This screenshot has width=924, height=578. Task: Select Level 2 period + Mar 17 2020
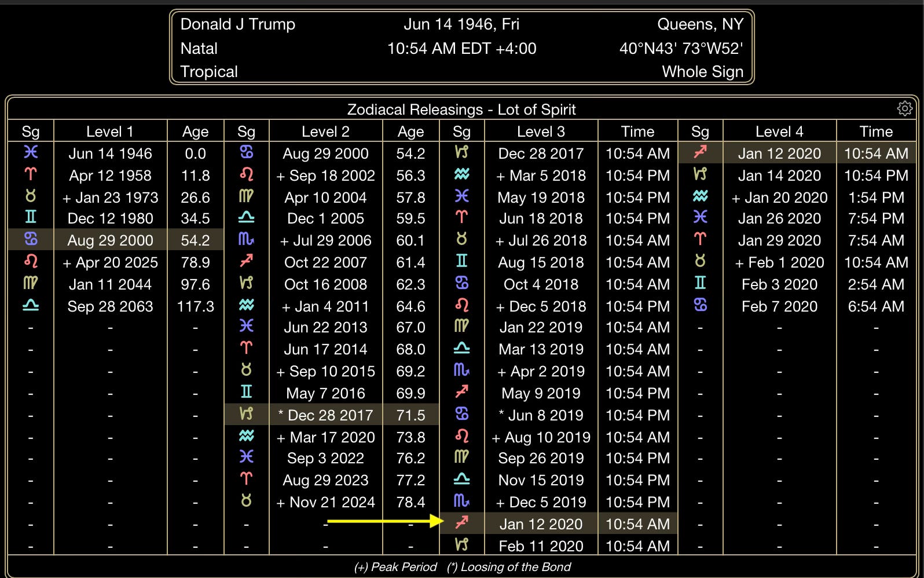[x=325, y=437]
